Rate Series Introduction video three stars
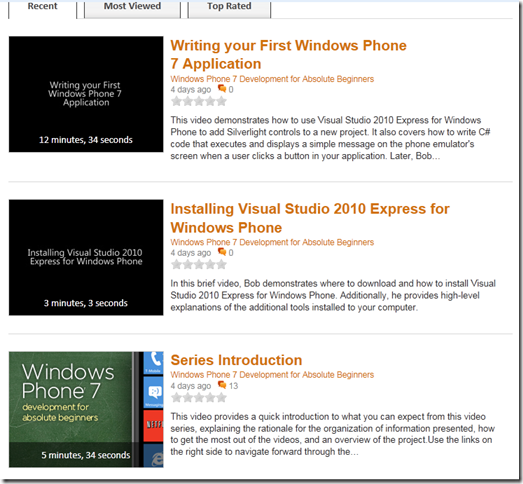Viewport: 523px width, 484px height. [x=199, y=397]
